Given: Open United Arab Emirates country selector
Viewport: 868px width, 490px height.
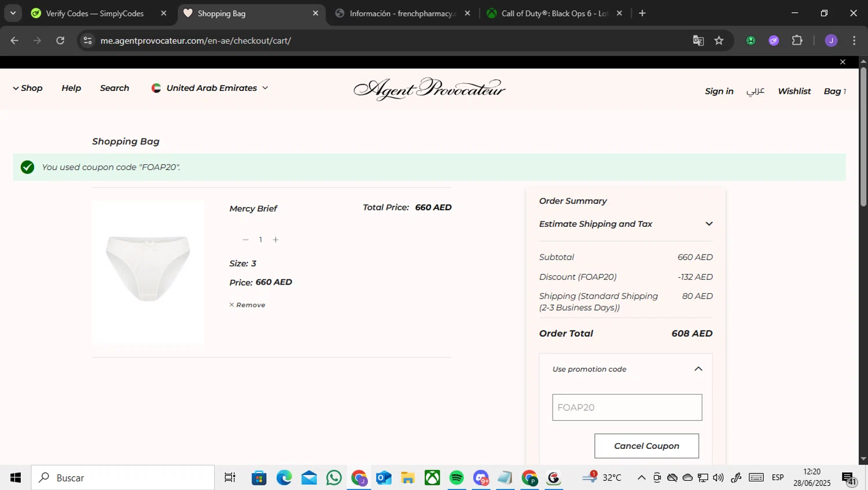Looking at the screenshot, I should 210,88.
